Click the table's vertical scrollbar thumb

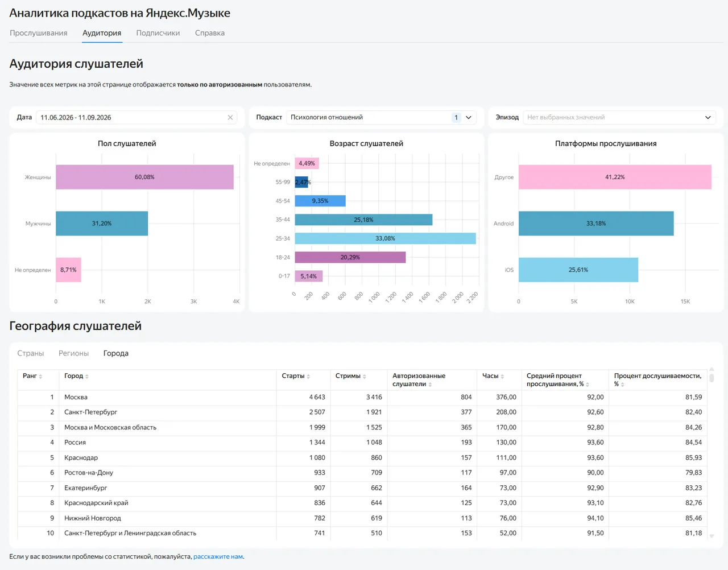point(712,377)
